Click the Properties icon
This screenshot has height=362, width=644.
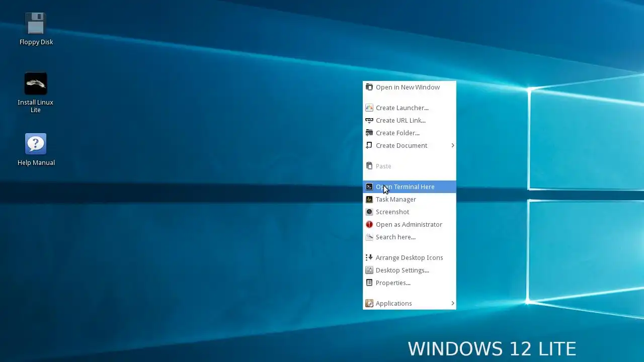click(x=369, y=283)
